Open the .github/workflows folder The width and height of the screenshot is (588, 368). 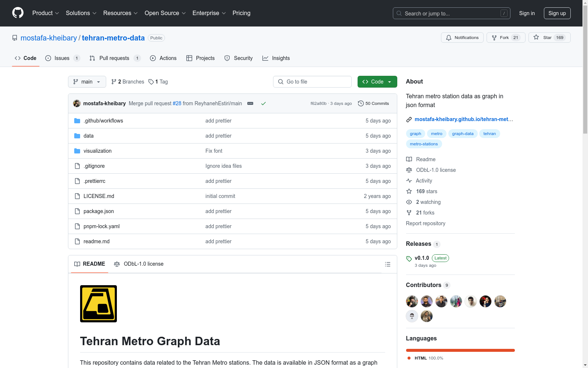point(103,121)
